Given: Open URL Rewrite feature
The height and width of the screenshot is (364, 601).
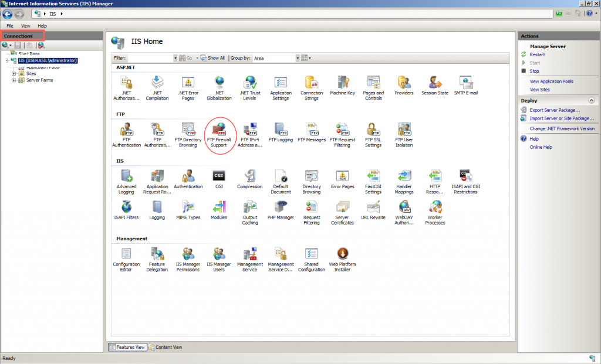Looking at the screenshot, I should (x=373, y=210).
